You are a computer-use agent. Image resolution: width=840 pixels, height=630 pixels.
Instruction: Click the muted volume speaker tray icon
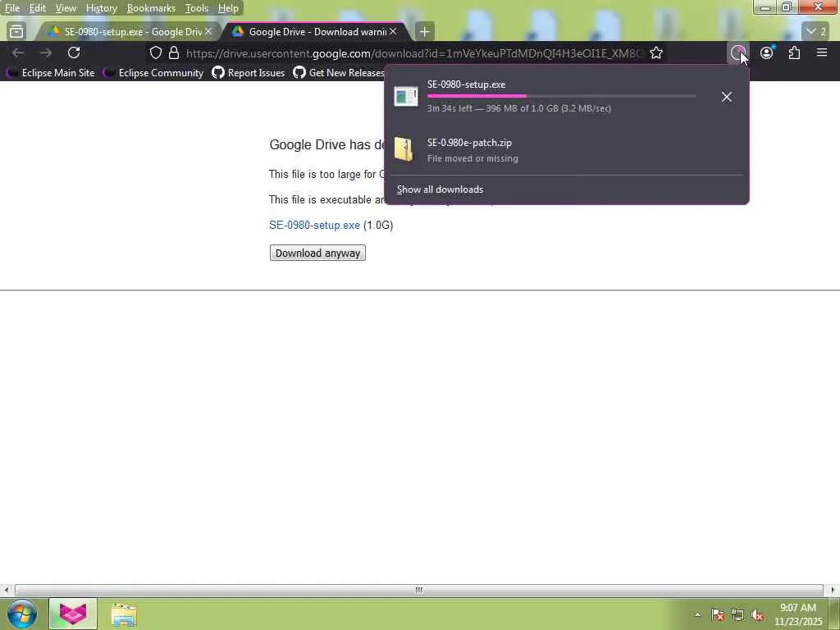(757, 614)
